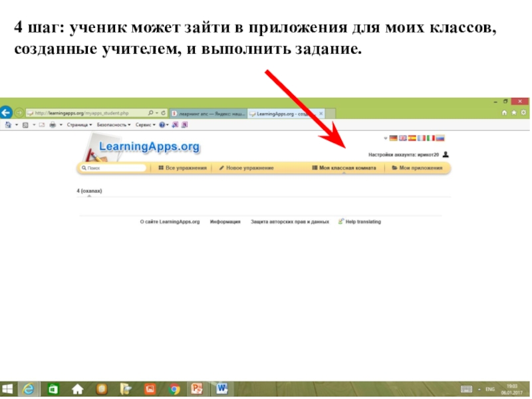Open File Explorer folder icon on the taskbar
532x399 pixels.
pyautogui.click(x=126, y=389)
